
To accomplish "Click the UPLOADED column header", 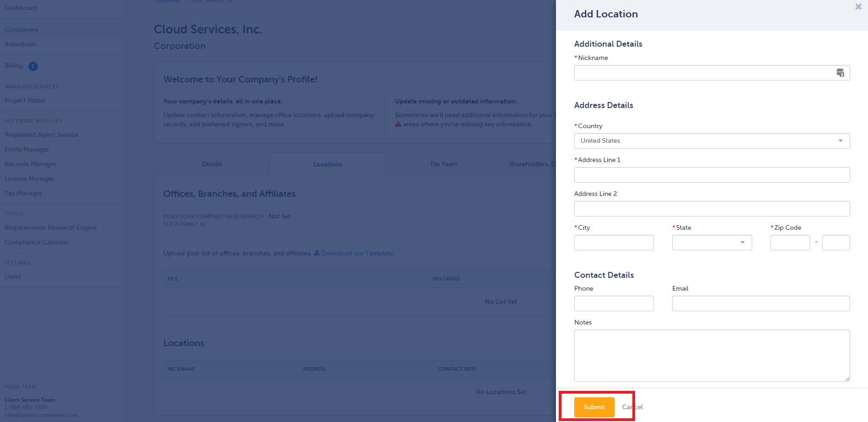I will [x=446, y=279].
